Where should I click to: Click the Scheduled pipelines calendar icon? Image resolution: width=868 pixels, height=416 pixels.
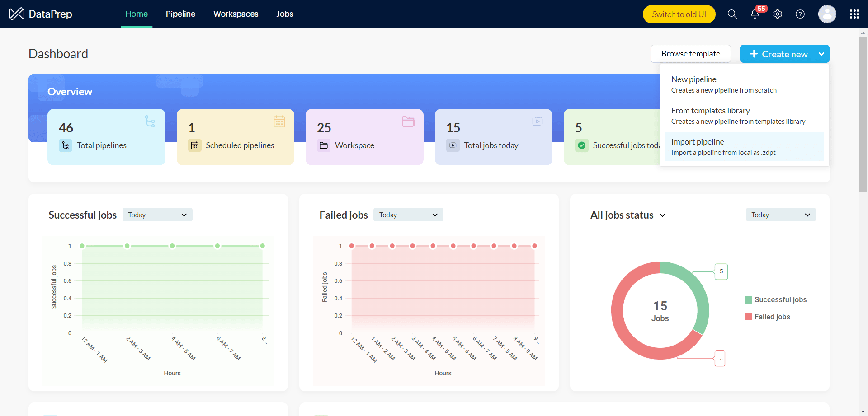tap(195, 145)
